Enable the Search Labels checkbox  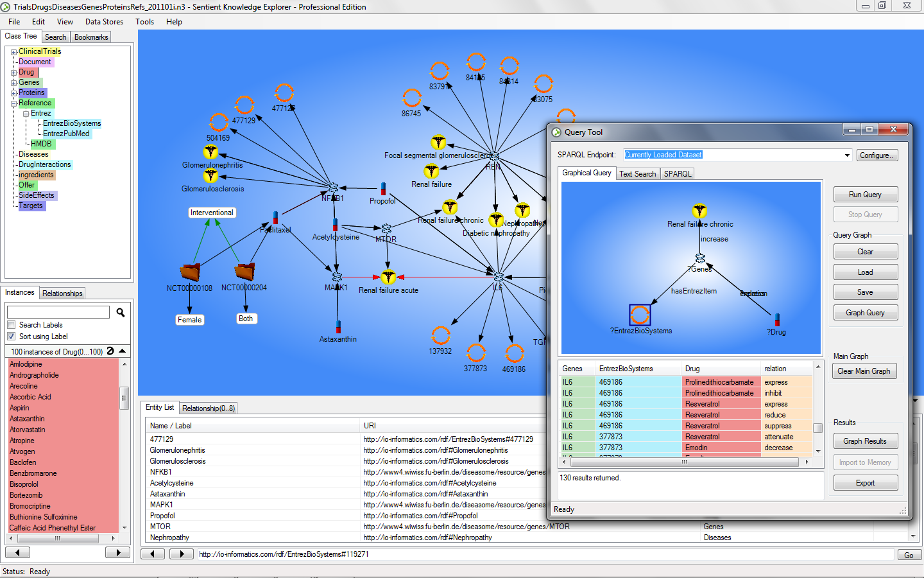tap(12, 325)
